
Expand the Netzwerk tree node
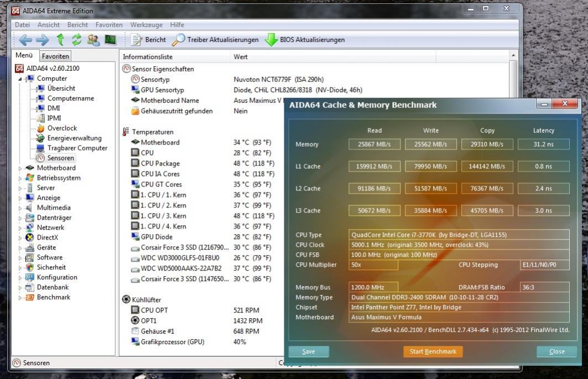[x=20, y=228]
